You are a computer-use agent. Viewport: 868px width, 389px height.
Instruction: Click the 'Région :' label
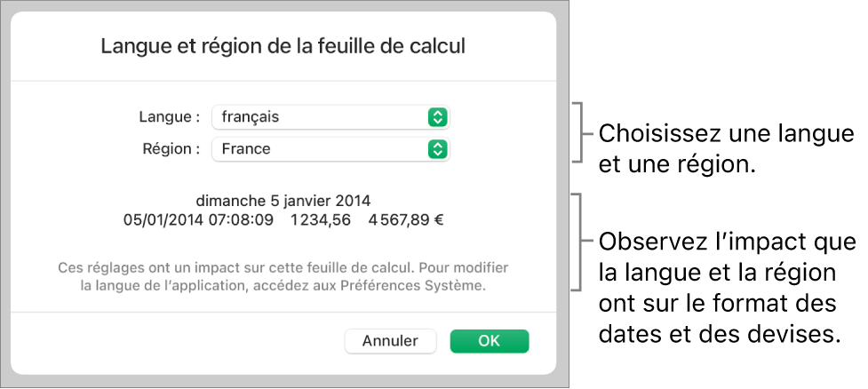[170, 149]
